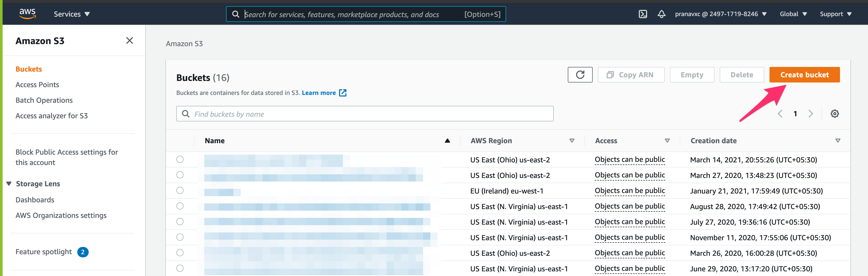
Task: Sort by the Creation date column
Action: coord(837,141)
